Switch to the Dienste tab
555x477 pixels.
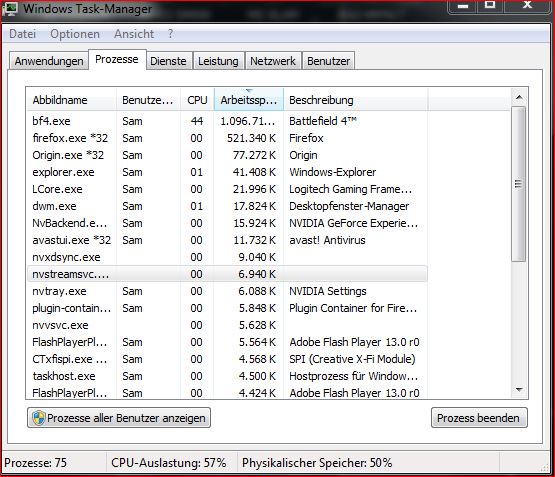coord(168,61)
